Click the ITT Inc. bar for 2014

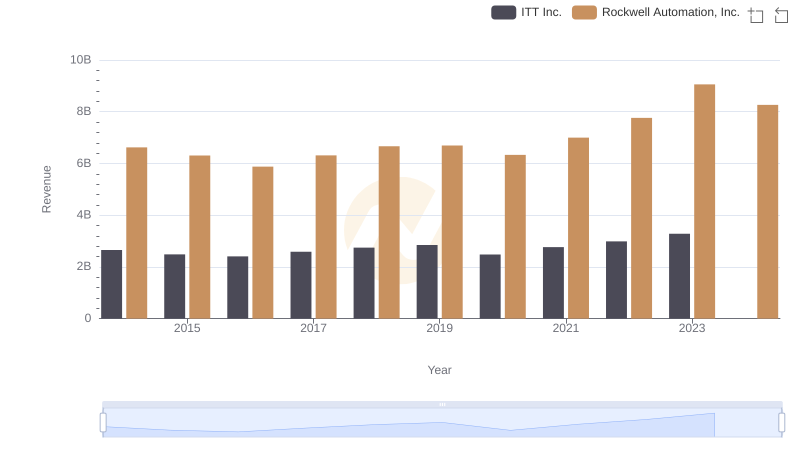click(112, 284)
